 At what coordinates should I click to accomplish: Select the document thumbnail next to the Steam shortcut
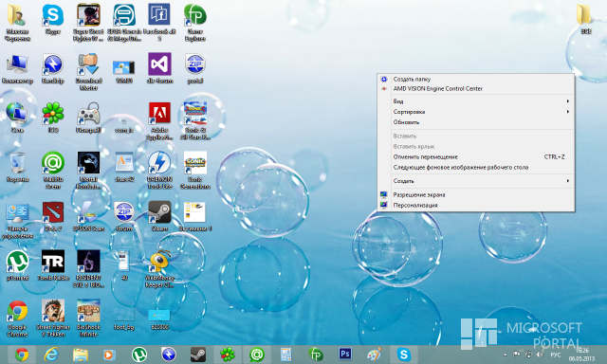point(195,216)
